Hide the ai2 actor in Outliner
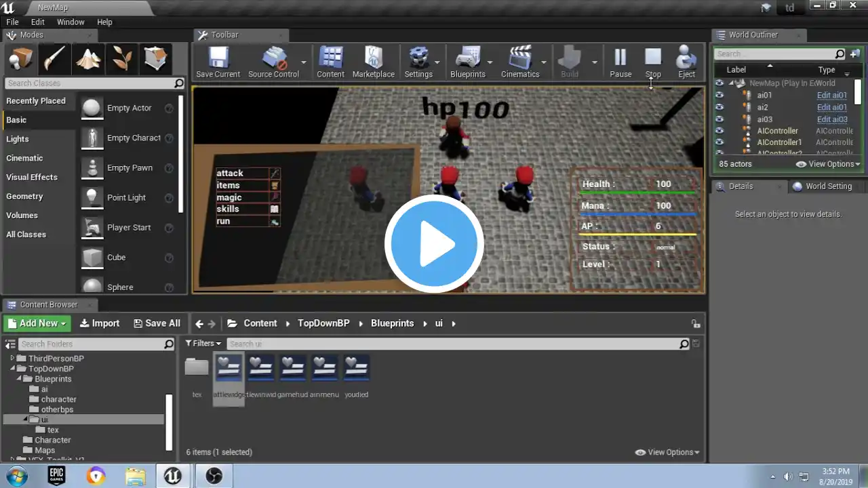This screenshot has height=488, width=868. pos(719,107)
